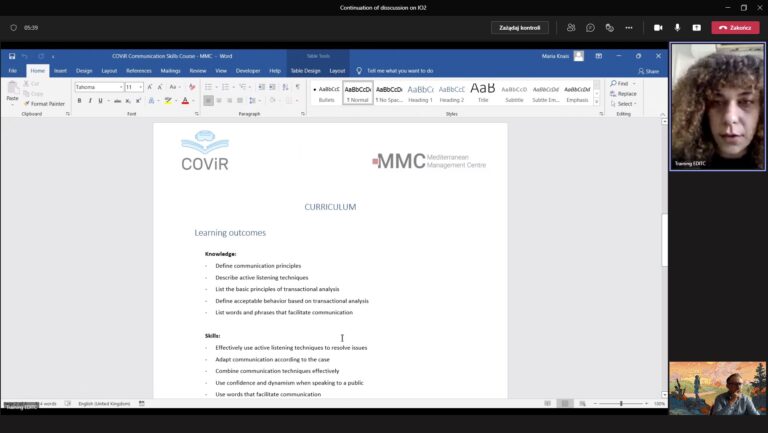Click the Zażądaj kontroli button
The image size is (768, 433).
coord(519,28)
